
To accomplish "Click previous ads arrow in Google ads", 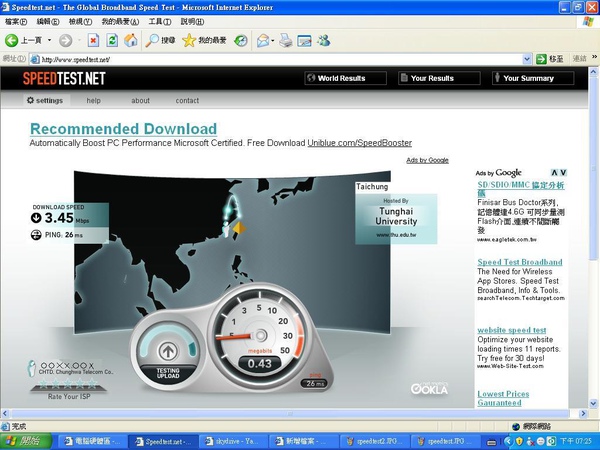I will point(554,173).
